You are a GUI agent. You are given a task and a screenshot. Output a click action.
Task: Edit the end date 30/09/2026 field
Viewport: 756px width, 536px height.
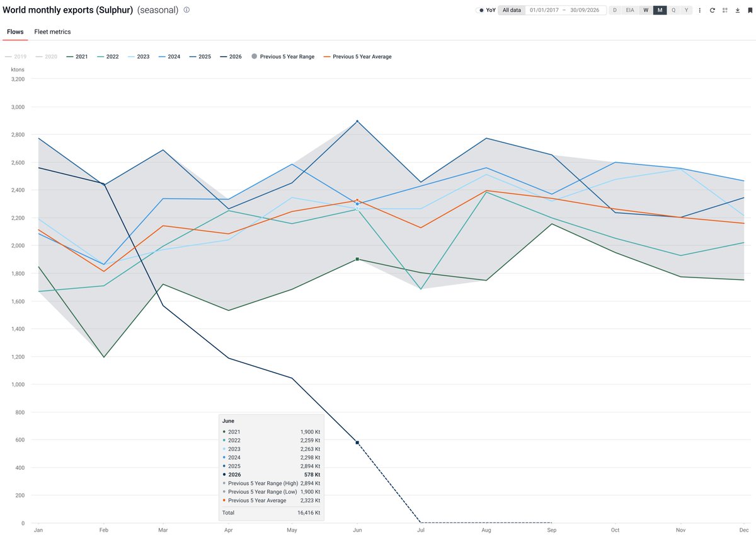(584, 10)
